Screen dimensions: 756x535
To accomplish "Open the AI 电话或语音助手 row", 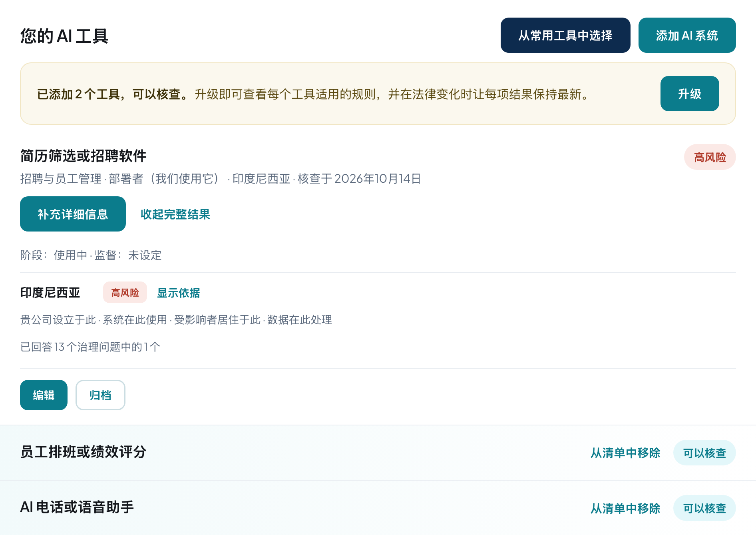I will [378, 508].
